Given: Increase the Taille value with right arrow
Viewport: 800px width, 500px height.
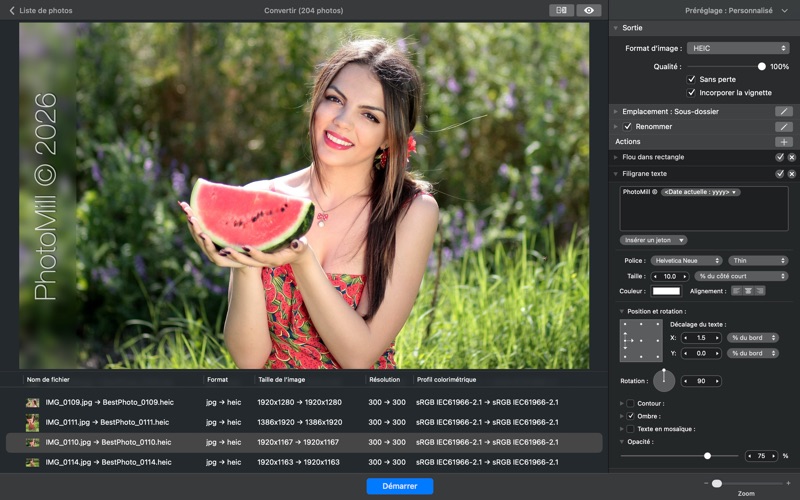Looking at the screenshot, I should 685,277.
